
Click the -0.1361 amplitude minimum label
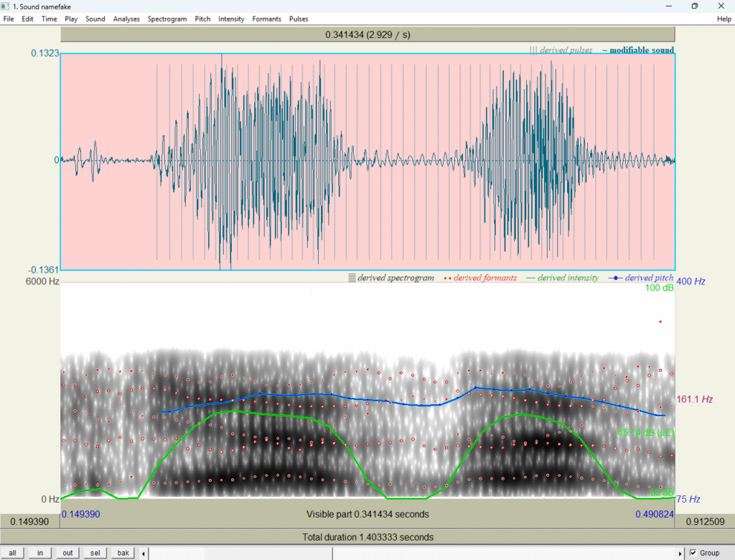[43, 270]
